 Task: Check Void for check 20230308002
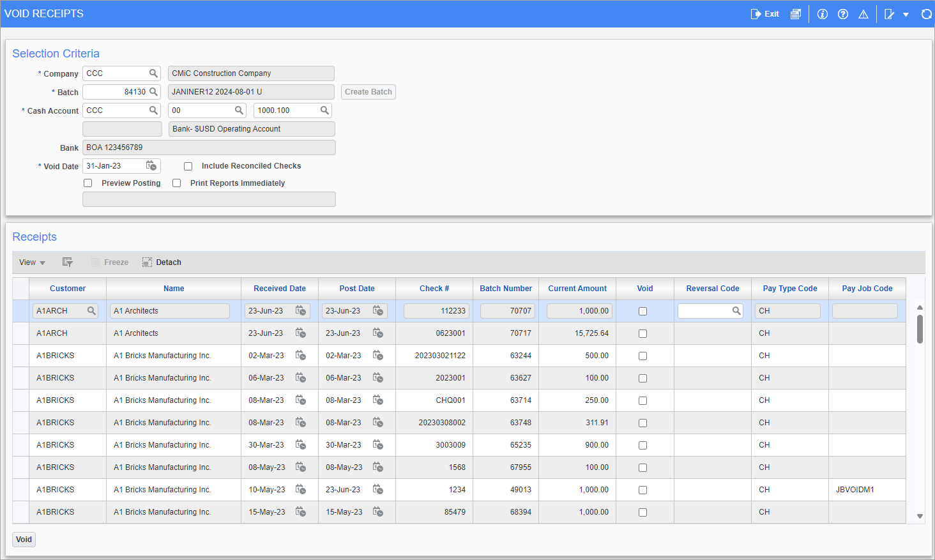click(642, 423)
